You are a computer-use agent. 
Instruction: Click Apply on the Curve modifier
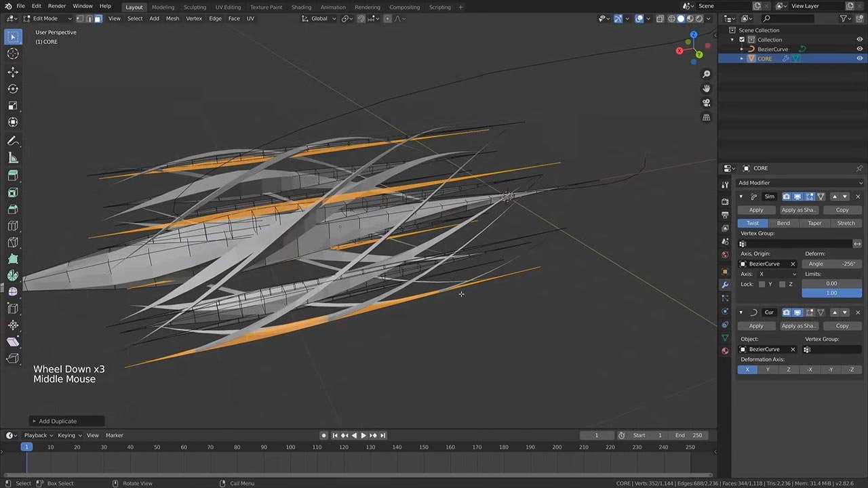755,326
